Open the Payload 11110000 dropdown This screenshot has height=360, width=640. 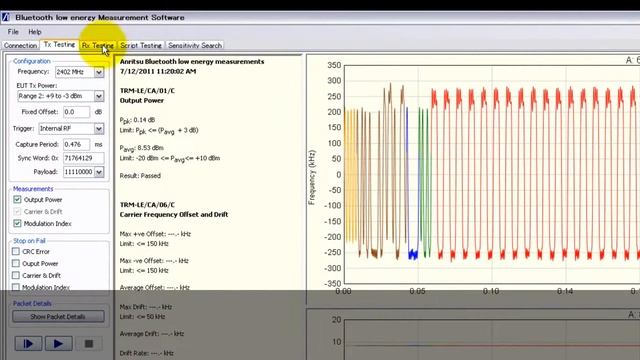[99, 172]
